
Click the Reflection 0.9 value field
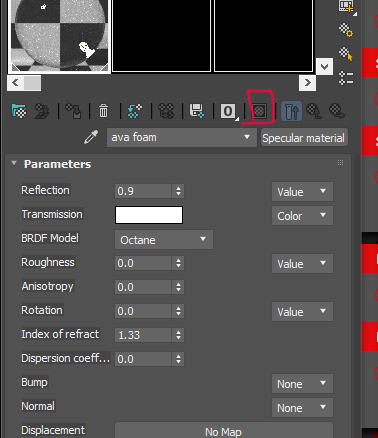(x=143, y=191)
